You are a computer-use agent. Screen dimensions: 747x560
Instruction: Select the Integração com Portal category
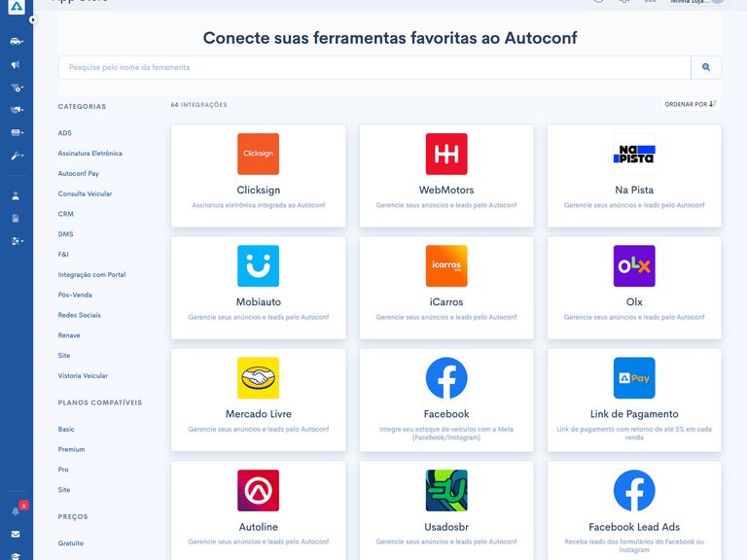click(90, 275)
